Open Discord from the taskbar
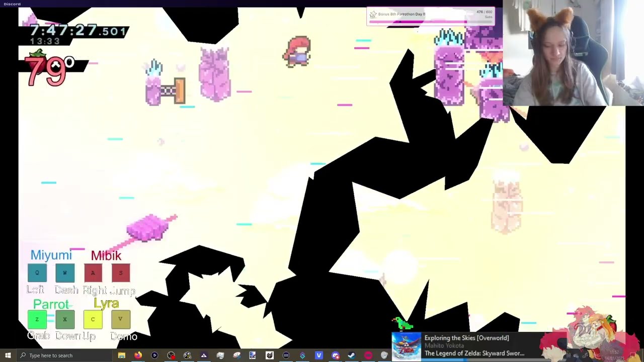Screen dimensions: 644x362 335,355
